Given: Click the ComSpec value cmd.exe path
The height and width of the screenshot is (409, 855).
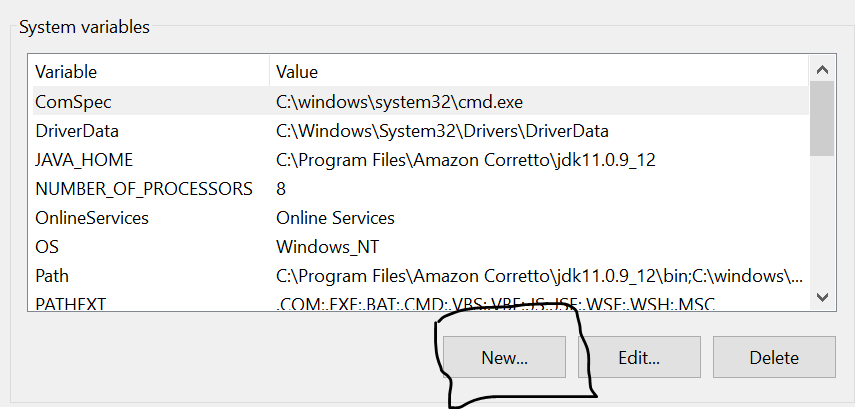Looking at the screenshot, I should [x=400, y=101].
